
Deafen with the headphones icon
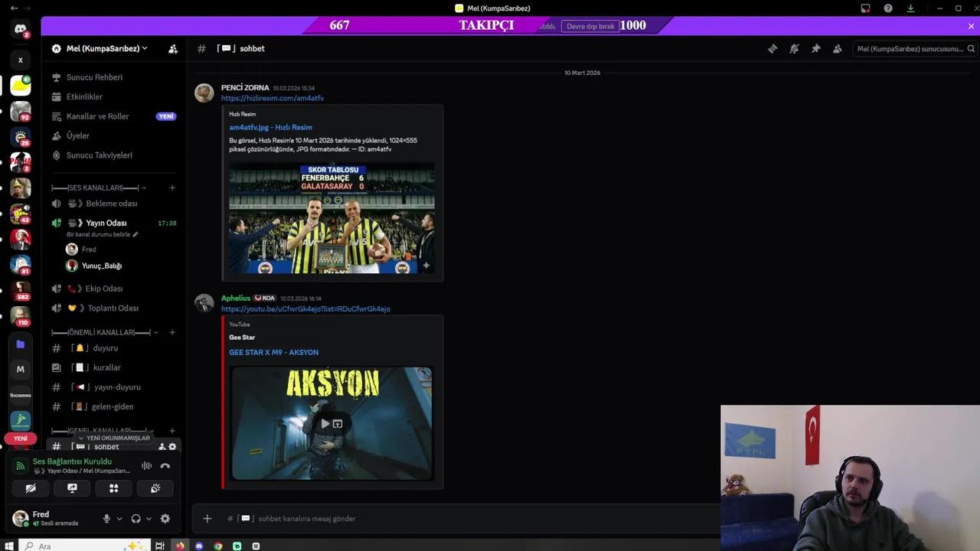(136, 518)
